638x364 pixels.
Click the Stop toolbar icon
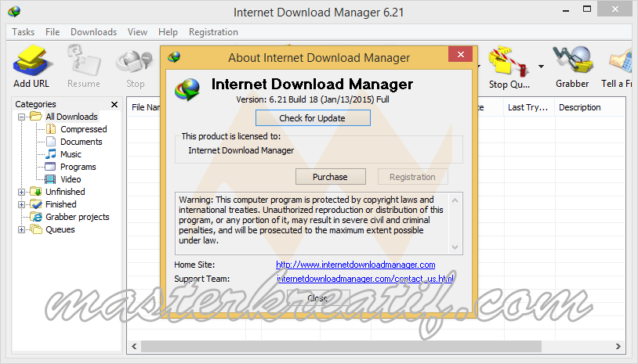[134, 62]
